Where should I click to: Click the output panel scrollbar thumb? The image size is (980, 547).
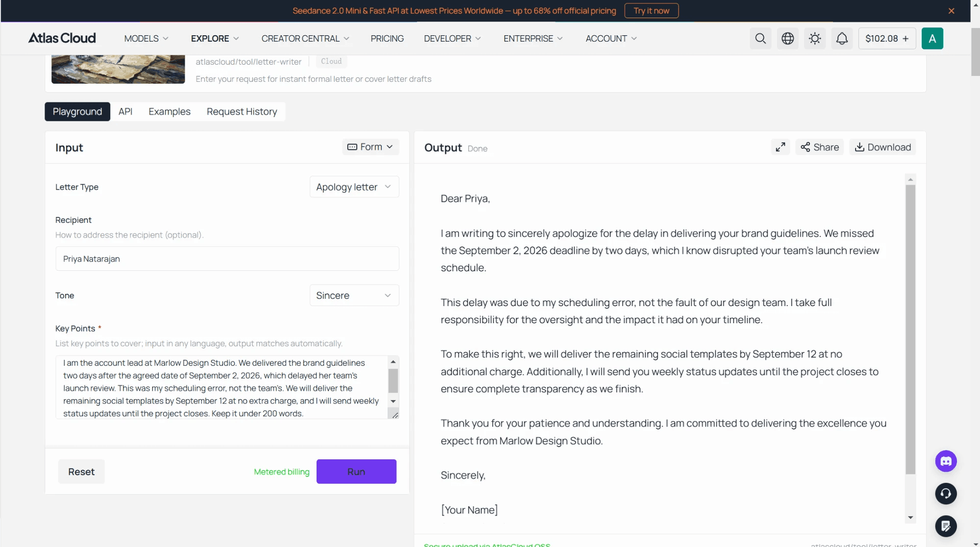pos(910,330)
